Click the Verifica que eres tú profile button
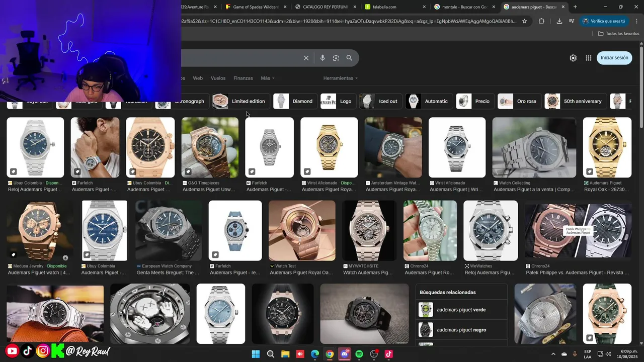The width and height of the screenshot is (644, 362). point(604,21)
